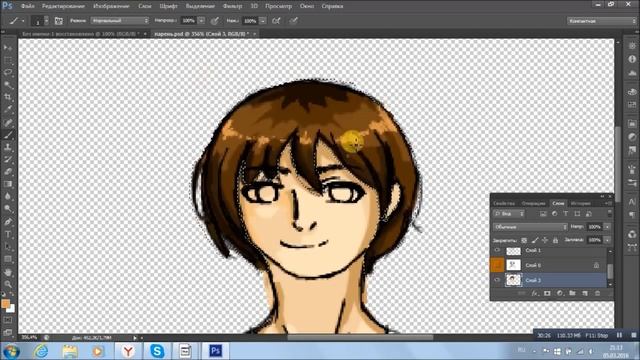Filter layers by type text
Viewport: 640px width, 360px height.
click(566, 213)
